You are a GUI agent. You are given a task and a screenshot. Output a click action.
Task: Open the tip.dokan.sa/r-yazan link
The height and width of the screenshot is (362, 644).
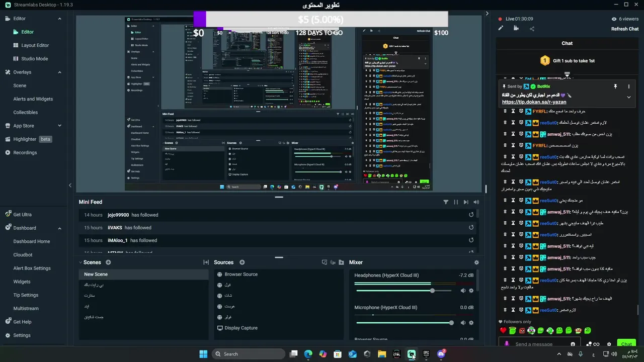coord(534,102)
